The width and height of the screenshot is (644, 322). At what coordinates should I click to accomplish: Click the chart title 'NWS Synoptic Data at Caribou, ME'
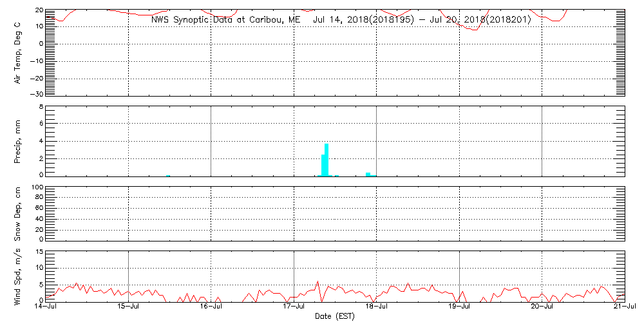pos(225,20)
